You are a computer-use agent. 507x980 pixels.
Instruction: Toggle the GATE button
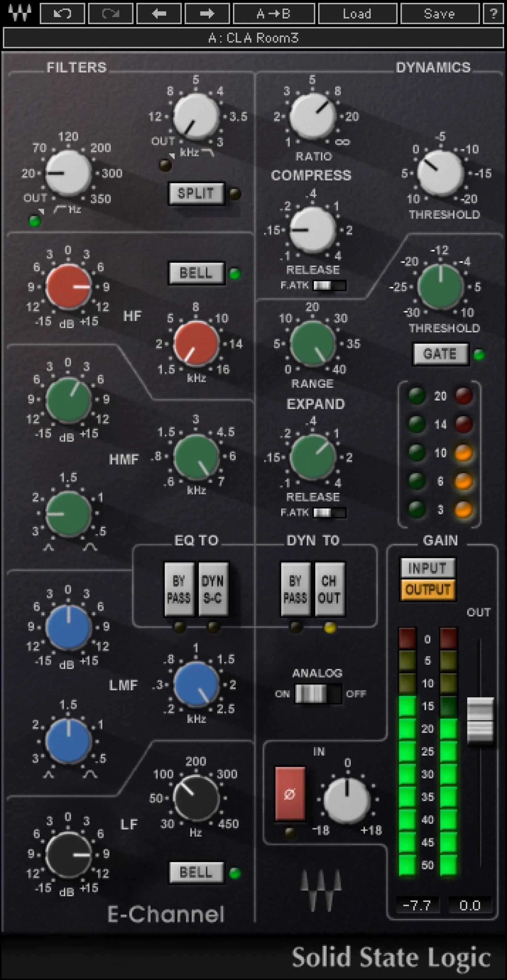coord(441,354)
